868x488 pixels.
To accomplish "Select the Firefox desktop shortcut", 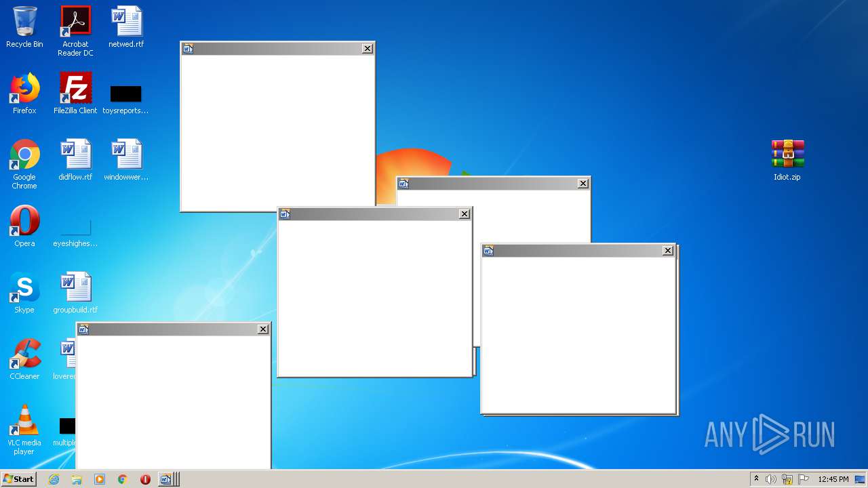I will pyautogui.click(x=24, y=94).
